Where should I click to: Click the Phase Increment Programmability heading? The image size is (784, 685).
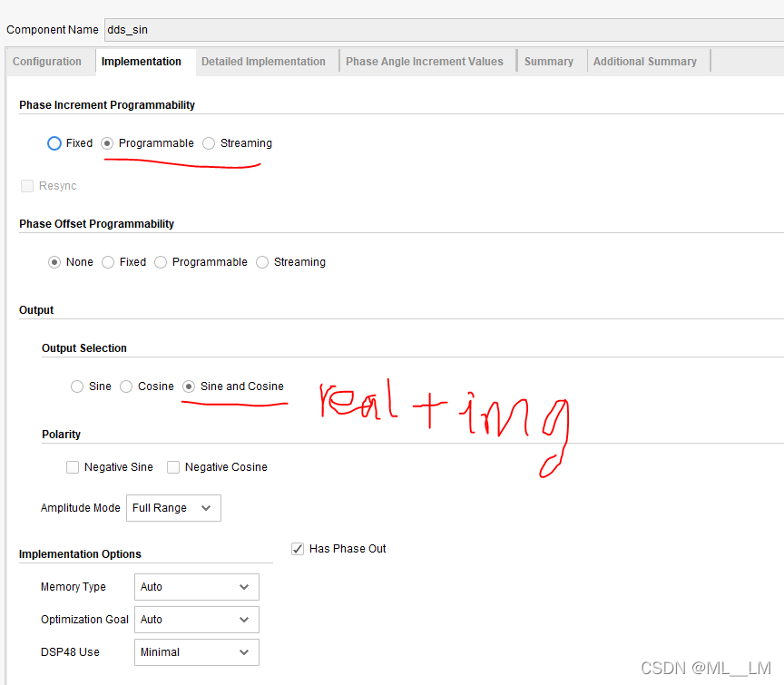point(107,105)
